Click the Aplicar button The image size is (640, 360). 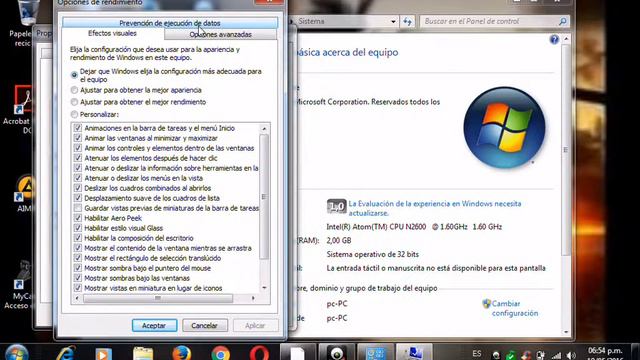click(x=255, y=325)
